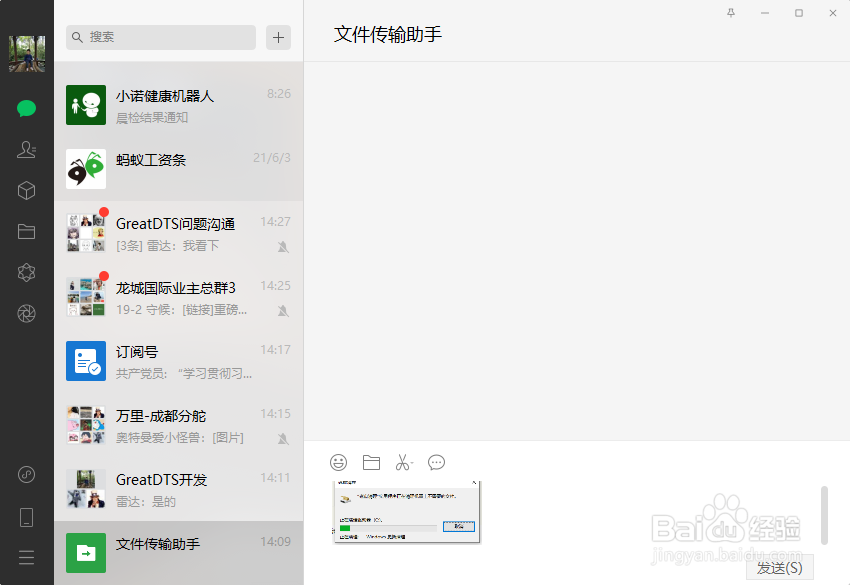Click the 发送(S) send button
Screen dimensions: 850x585
click(780, 568)
